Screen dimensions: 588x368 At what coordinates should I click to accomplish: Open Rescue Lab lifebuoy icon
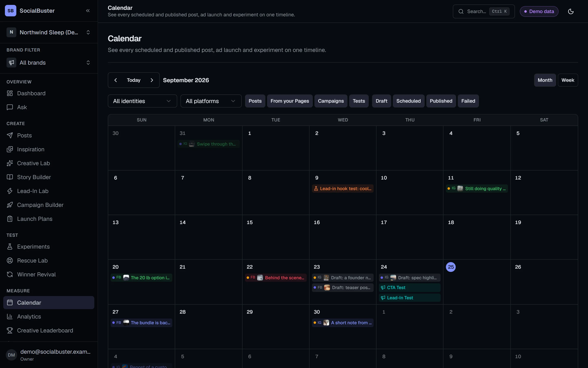10,261
